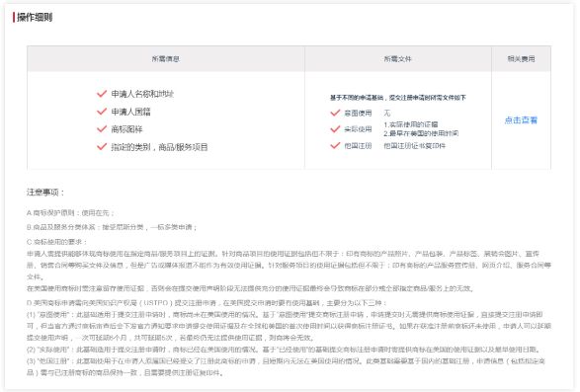Viewport: 580px width, 392px height.
Task: Click the 操作细则 section heading
Action: [x=35, y=17]
